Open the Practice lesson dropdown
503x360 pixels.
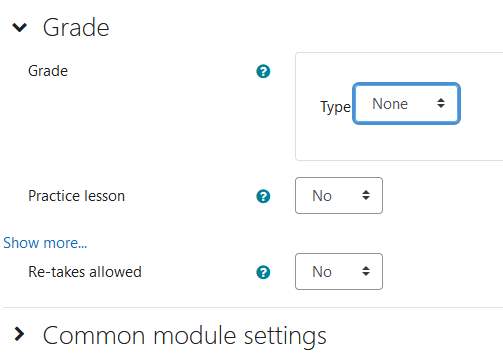[x=339, y=196]
